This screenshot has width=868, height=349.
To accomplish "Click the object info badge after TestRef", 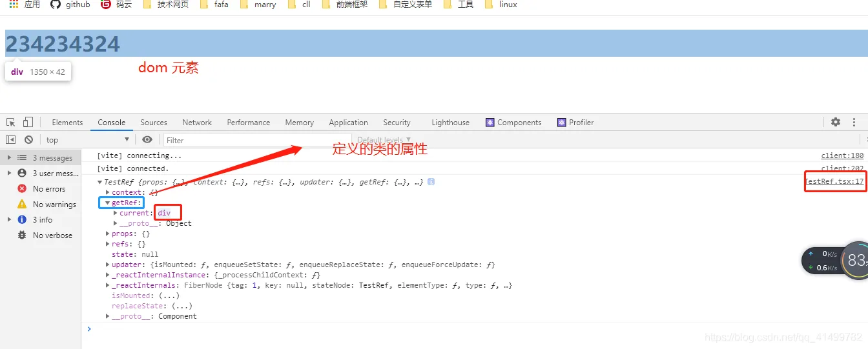I will coord(431,182).
